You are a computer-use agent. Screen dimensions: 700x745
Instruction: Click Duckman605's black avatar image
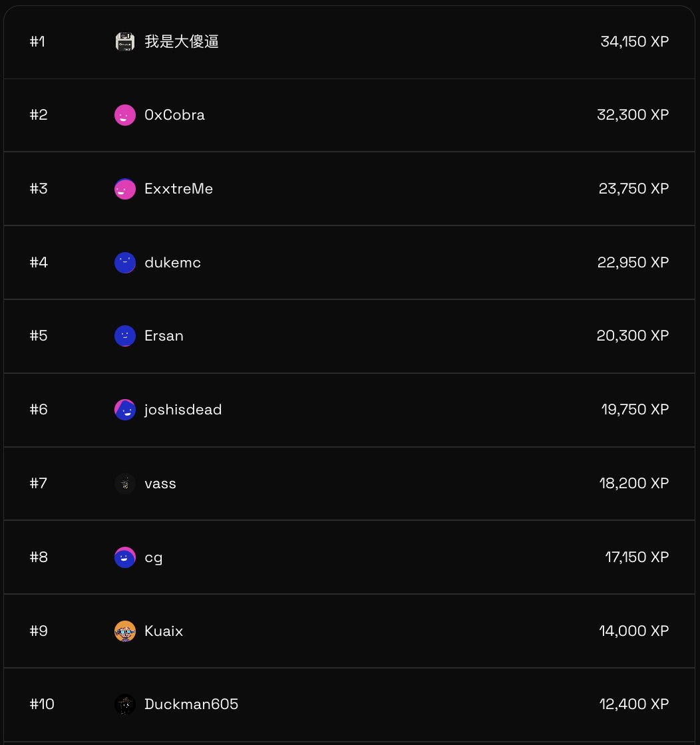pyautogui.click(x=125, y=704)
